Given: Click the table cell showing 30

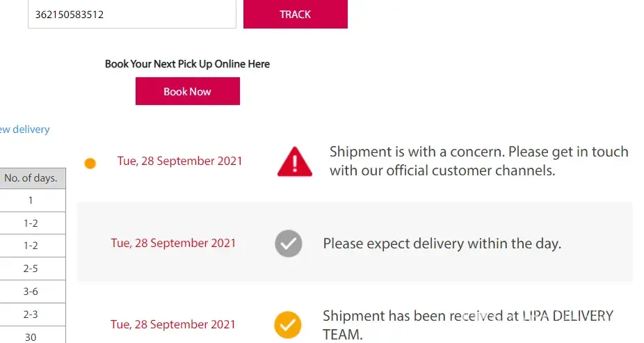Looking at the screenshot, I should point(31,337).
